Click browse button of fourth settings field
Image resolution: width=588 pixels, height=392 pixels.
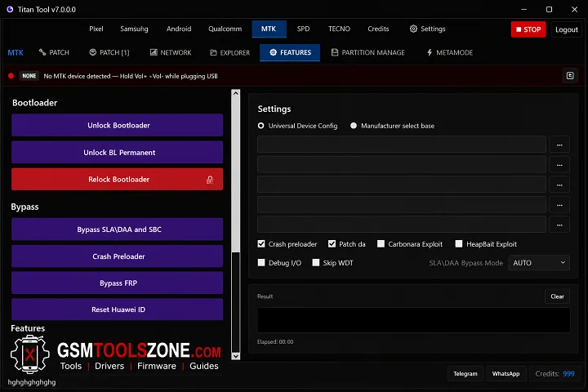point(559,205)
